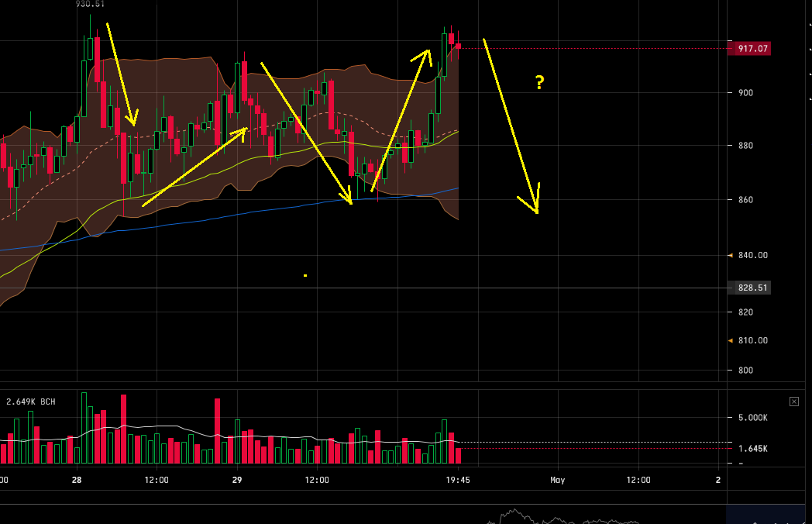Select the 900 price axis label
812x524 pixels.
pyautogui.click(x=745, y=93)
